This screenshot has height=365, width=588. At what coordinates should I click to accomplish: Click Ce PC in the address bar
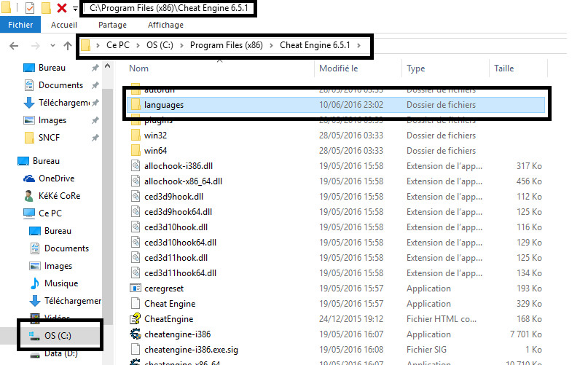(x=118, y=45)
